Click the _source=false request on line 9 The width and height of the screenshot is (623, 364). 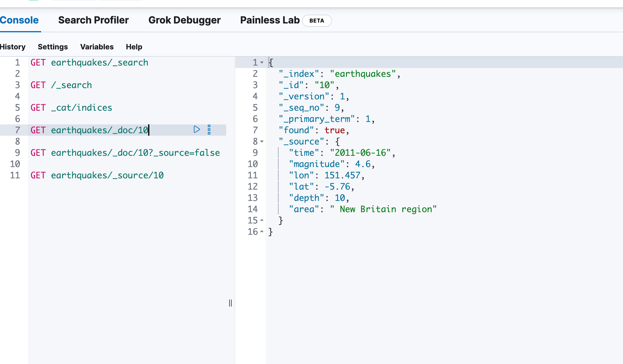[x=125, y=153]
